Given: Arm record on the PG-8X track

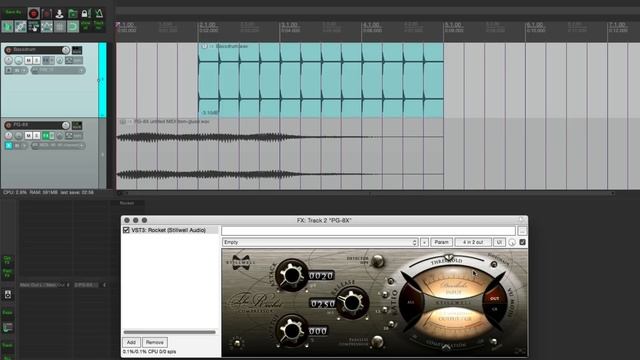Looking at the screenshot, I should tap(8, 125).
